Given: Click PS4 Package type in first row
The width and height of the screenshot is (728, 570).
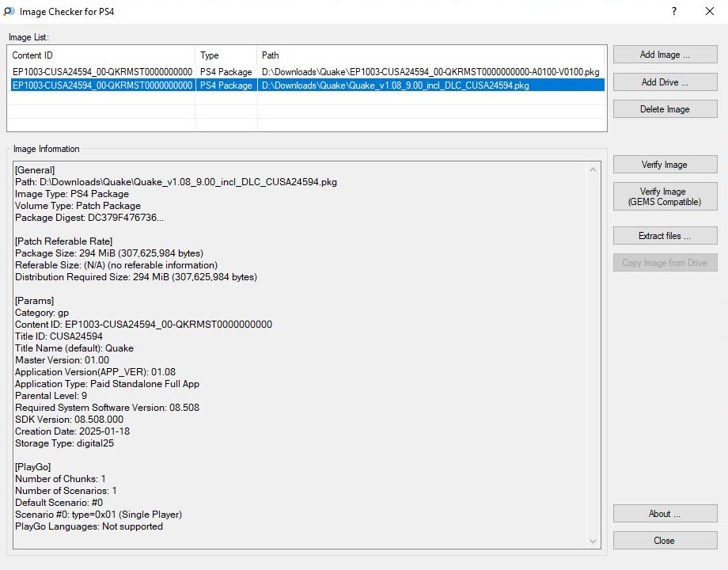Looking at the screenshot, I should coord(226,72).
